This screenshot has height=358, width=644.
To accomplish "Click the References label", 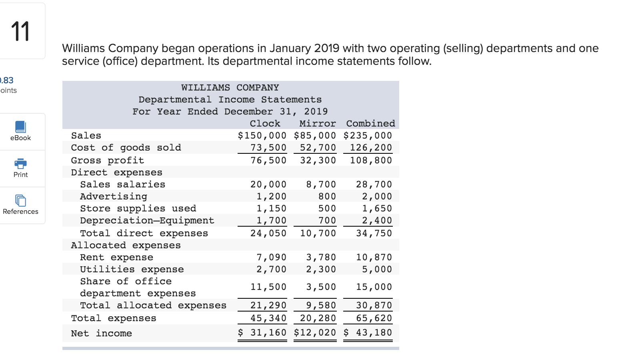I will (x=20, y=211).
